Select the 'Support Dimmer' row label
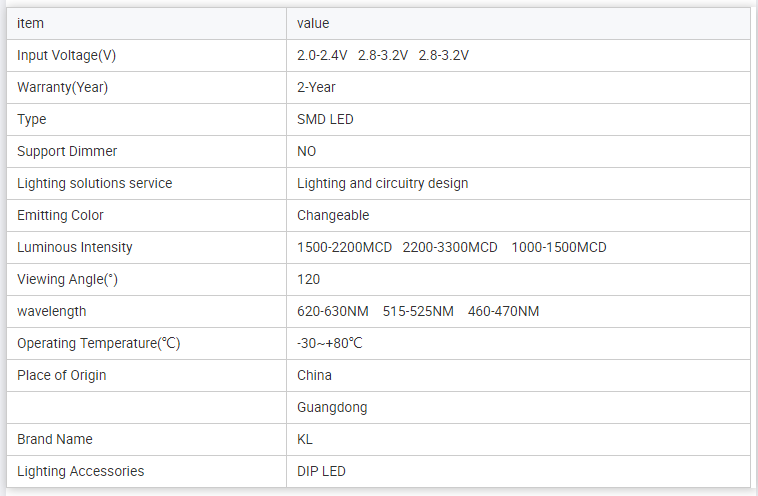The image size is (758, 496). pos(67,151)
